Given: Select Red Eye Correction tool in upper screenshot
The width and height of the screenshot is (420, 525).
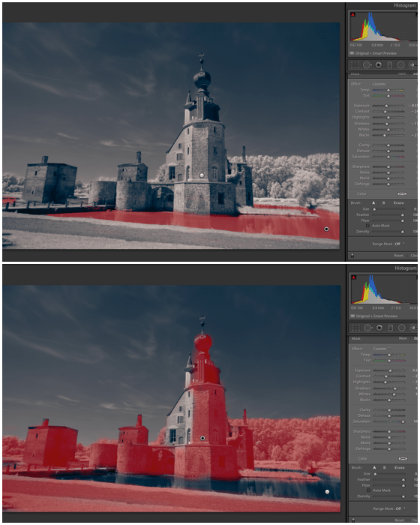Looking at the screenshot, I should click(x=379, y=65).
